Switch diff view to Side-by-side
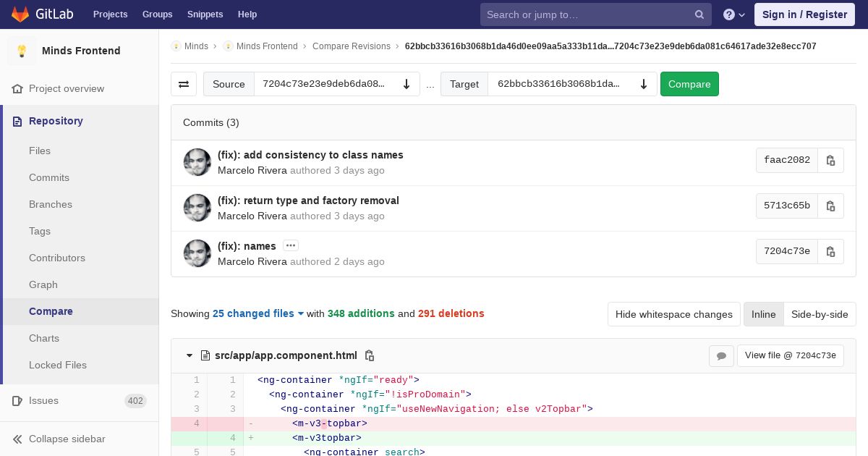This screenshot has width=868, height=456. (820, 314)
